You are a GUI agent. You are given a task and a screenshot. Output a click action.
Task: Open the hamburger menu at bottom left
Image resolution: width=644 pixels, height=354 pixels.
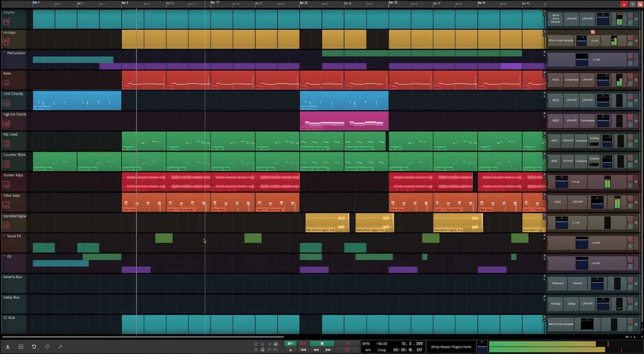click(x=21, y=346)
